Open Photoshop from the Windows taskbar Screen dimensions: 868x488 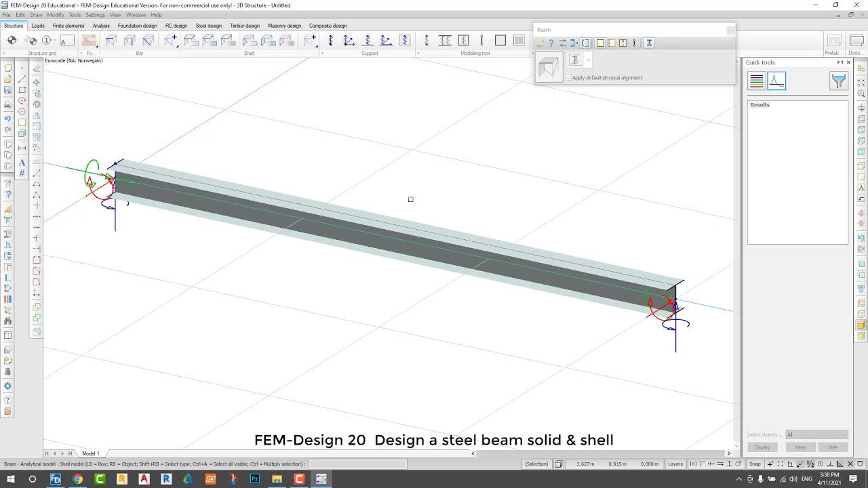254,479
